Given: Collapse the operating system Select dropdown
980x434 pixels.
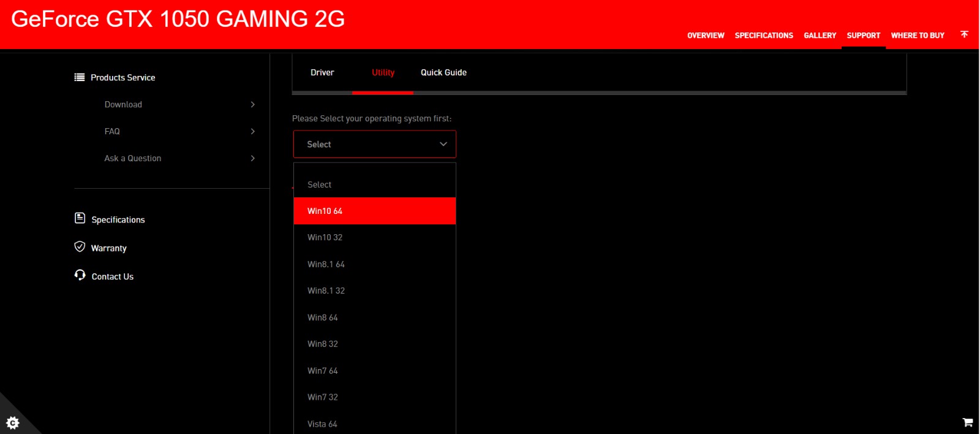Looking at the screenshot, I should [375, 144].
